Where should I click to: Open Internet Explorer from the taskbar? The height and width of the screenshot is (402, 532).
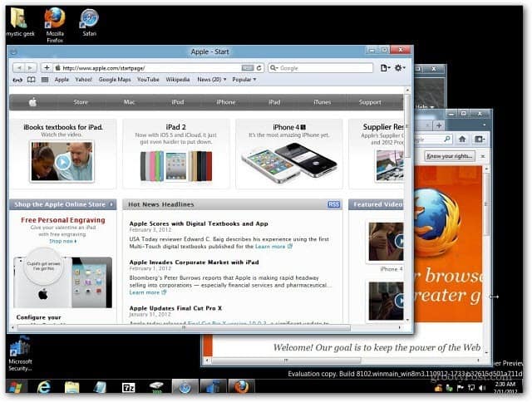pos(44,387)
